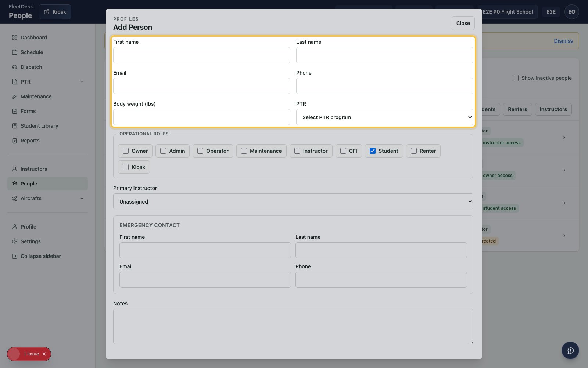The image size is (588, 368).
Task: Click the Notes text area
Action: (x=293, y=326)
